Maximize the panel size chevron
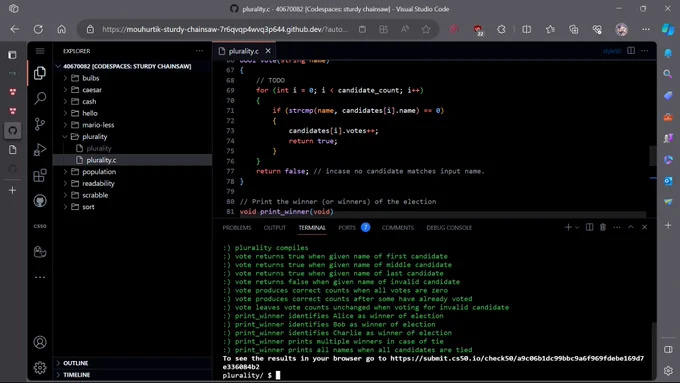Image resolution: width=680 pixels, height=383 pixels. (631, 227)
